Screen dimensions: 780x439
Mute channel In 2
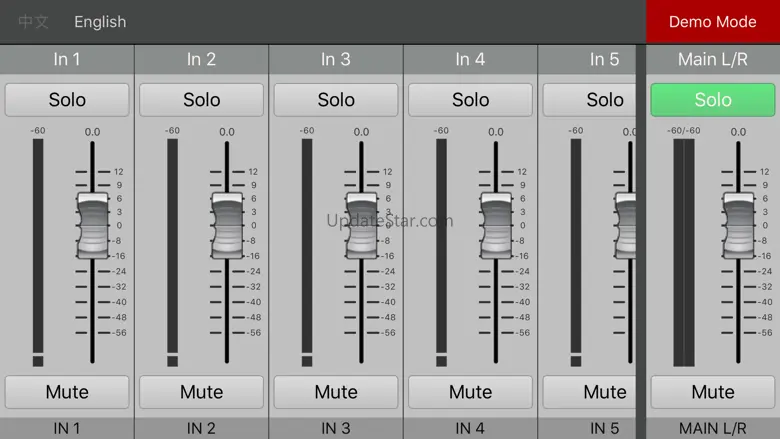click(201, 392)
